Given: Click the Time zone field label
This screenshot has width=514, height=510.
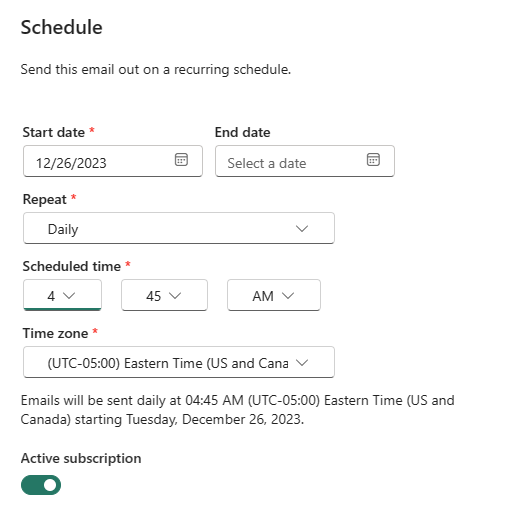Looking at the screenshot, I should 55,333.
